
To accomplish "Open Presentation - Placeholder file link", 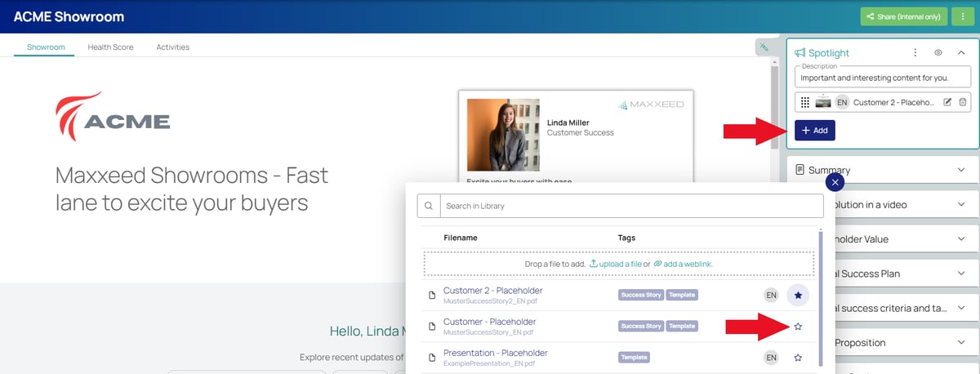I will pyautogui.click(x=496, y=353).
